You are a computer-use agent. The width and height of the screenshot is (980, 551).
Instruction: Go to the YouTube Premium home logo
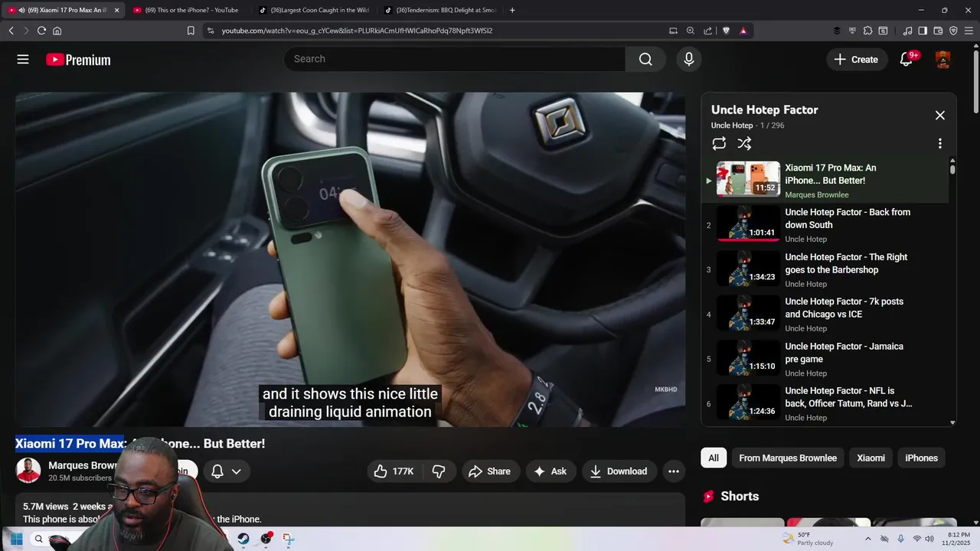[x=78, y=60]
